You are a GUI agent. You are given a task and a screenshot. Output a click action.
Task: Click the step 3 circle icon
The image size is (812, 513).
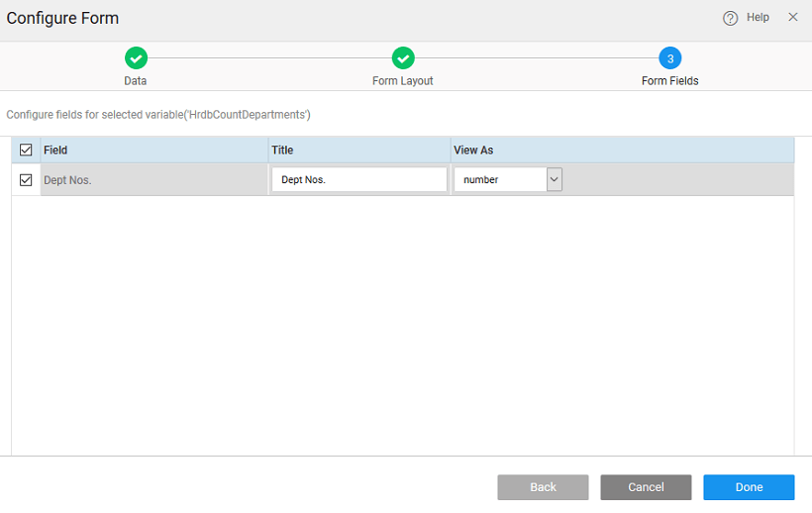click(x=670, y=58)
